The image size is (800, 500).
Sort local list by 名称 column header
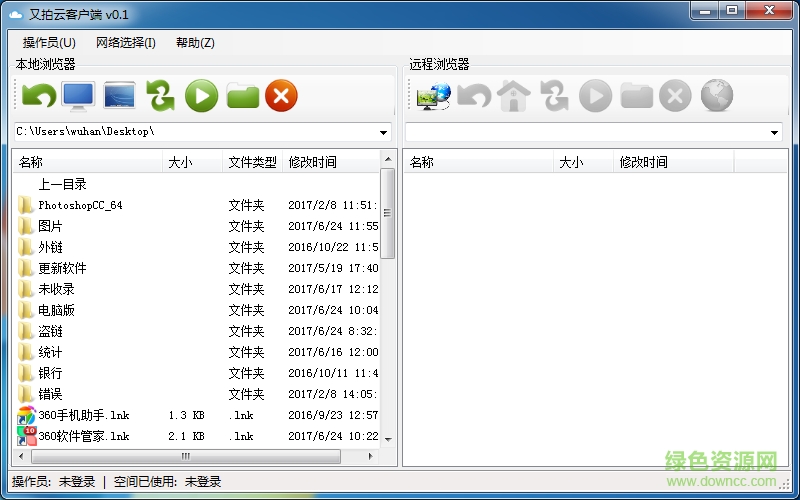pos(88,162)
